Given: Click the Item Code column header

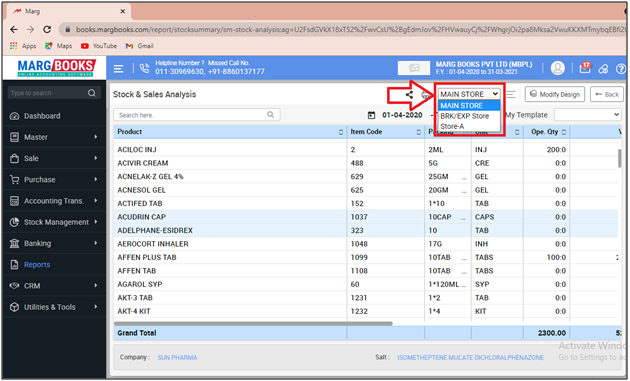Looking at the screenshot, I should click(386, 132).
